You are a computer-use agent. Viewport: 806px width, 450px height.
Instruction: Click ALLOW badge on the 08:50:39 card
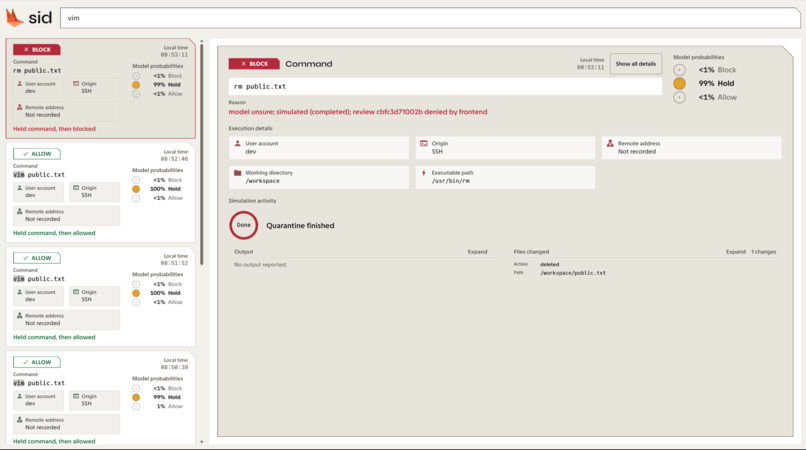tap(37, 362)
